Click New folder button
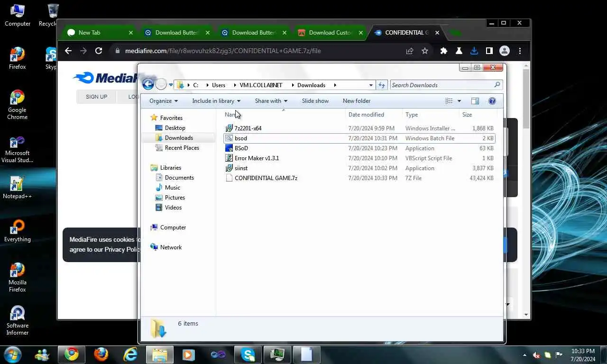Image resolution: width=607 pixels, height=364 pixels. pos(357,101)
